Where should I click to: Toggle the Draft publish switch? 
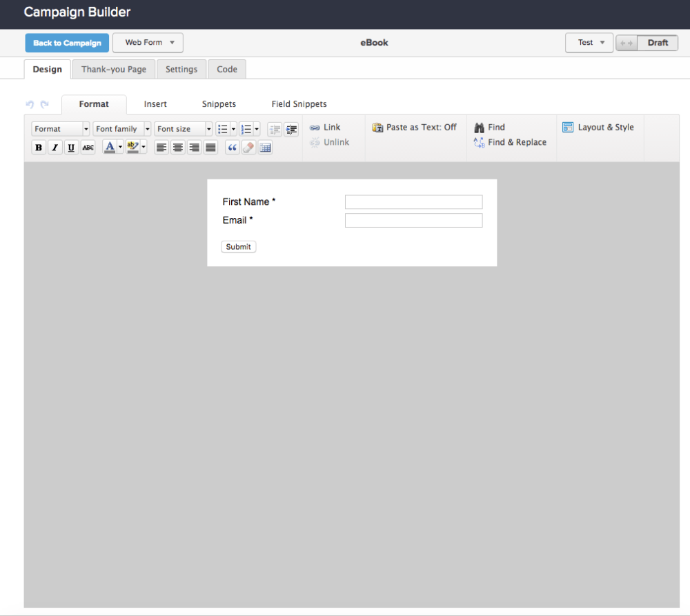tap(647, 43)
